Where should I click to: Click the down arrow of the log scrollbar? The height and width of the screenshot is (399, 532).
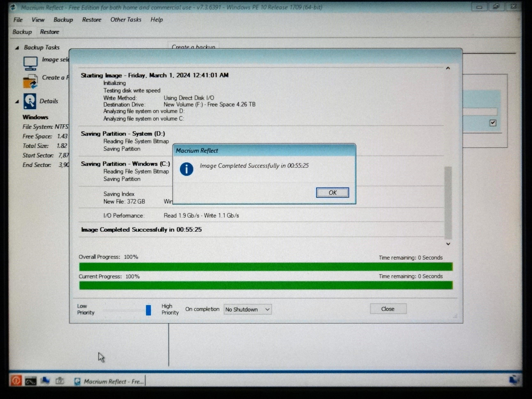[448, 244]
